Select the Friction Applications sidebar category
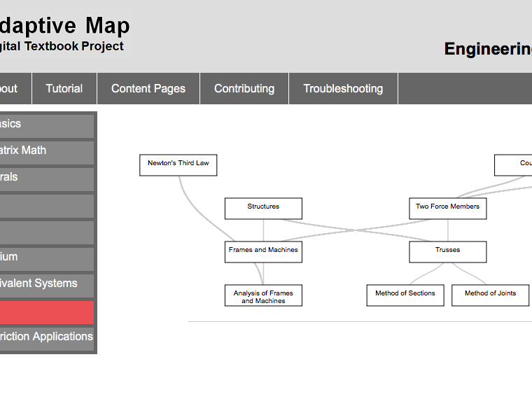532x399 pixels. click(46, 339)
